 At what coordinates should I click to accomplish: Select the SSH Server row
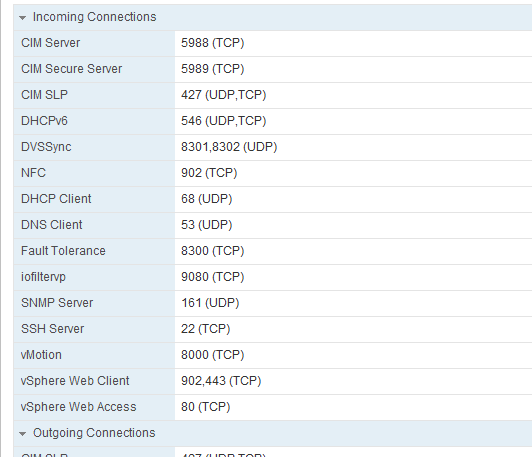point(273,329)
